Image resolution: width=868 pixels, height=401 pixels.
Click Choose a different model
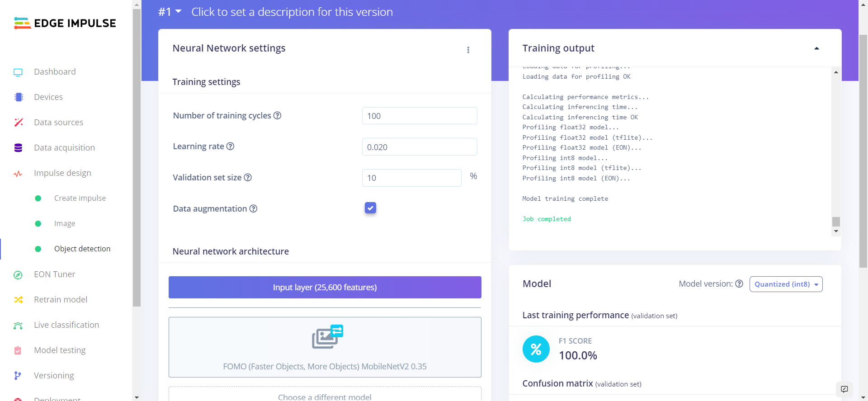click(x=325, y=396)
